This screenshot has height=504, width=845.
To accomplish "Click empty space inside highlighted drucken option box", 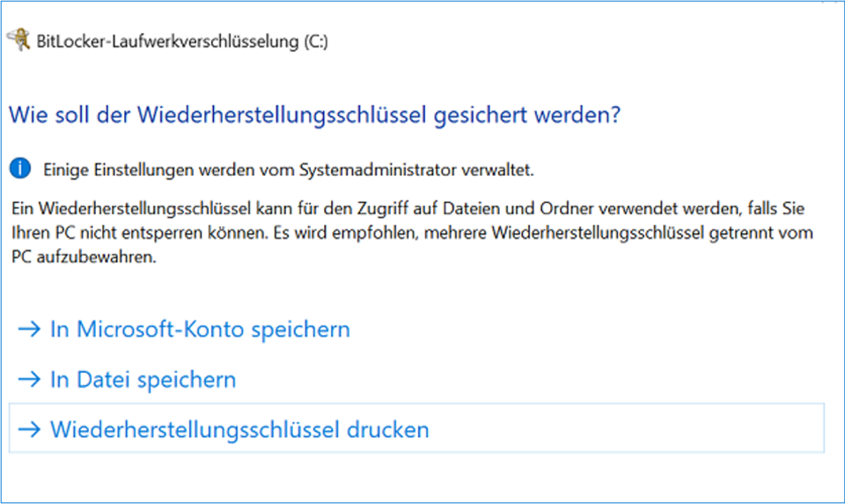I will click(625, 428).
